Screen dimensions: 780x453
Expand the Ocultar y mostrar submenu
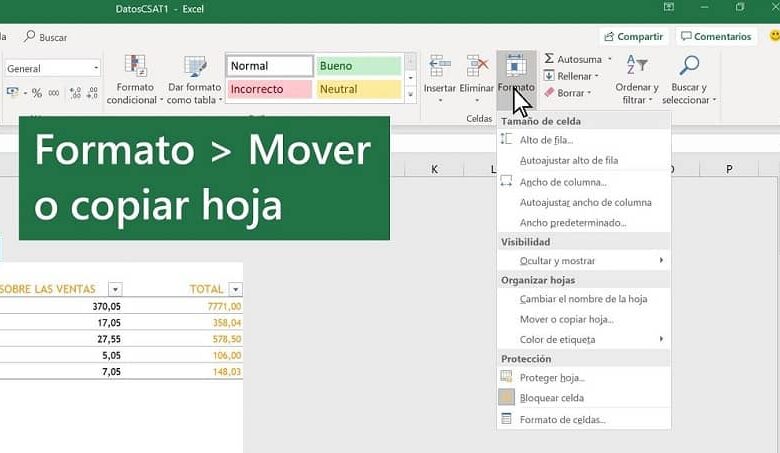tap(661, 260)
